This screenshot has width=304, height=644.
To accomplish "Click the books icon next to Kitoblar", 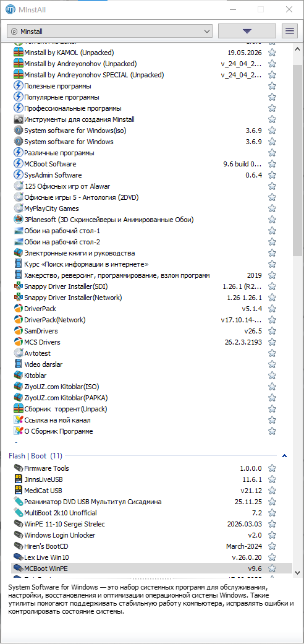I will coord(19,376).
